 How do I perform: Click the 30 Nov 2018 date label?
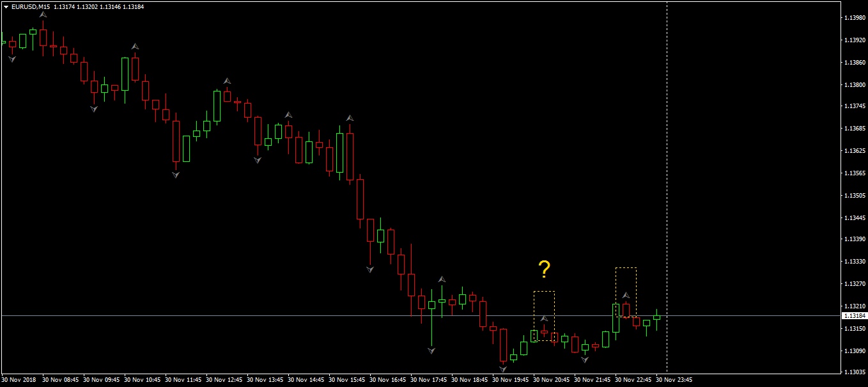[x=19, y=379]
